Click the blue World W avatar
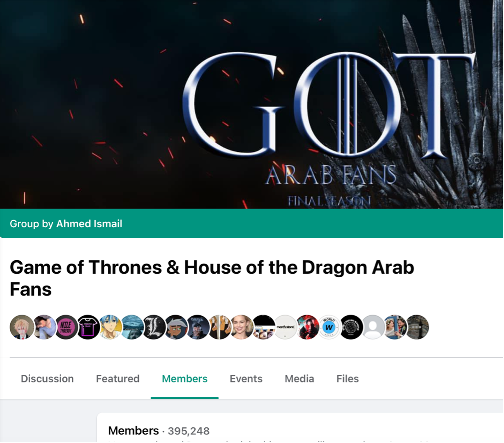This screenshot has height=443, width=504. point(329,327)
